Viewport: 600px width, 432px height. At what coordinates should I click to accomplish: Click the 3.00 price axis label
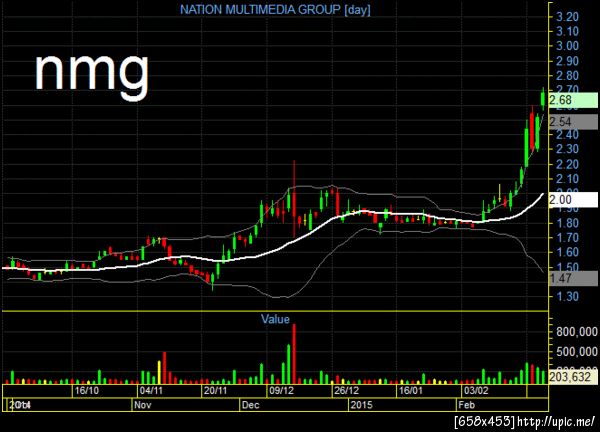(567, 46)
